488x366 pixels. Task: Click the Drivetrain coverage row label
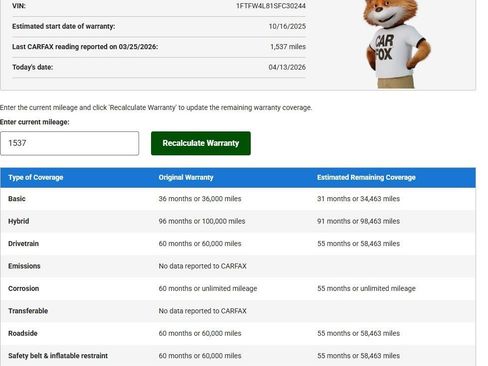point(23,244)
